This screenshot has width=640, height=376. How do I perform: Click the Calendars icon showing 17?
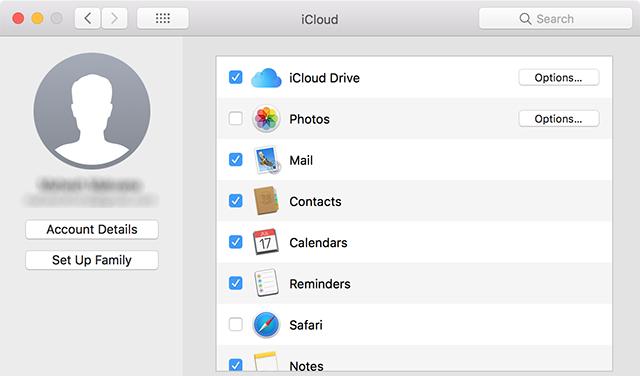[x=266, y=242]
